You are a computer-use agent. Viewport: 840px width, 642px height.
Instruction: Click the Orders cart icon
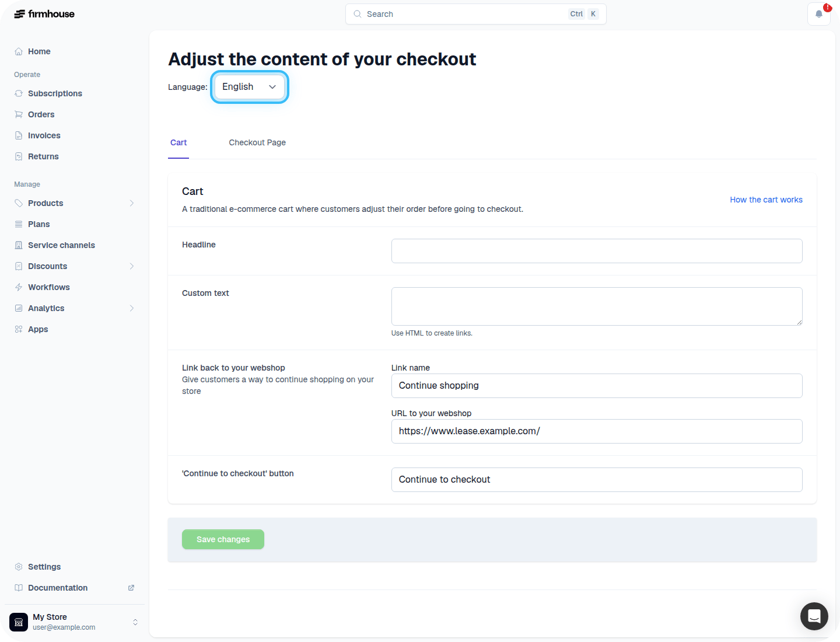19,114
